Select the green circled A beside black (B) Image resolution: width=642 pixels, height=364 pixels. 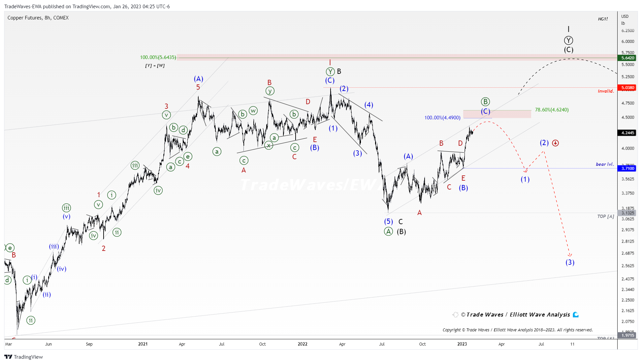(388, 231)
